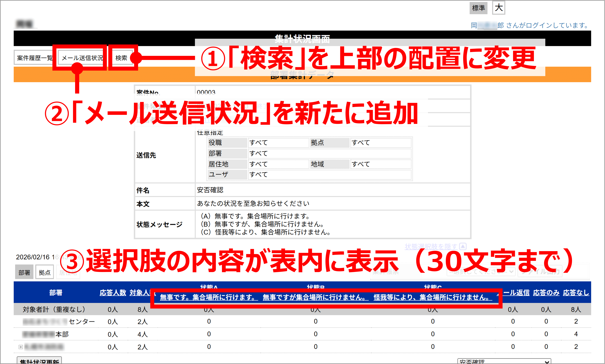The width and height of the screenshot is (605, 364).
Task: Click the 無事です。集合場所に行けます。 status link
Action: [x=208, y=298]
